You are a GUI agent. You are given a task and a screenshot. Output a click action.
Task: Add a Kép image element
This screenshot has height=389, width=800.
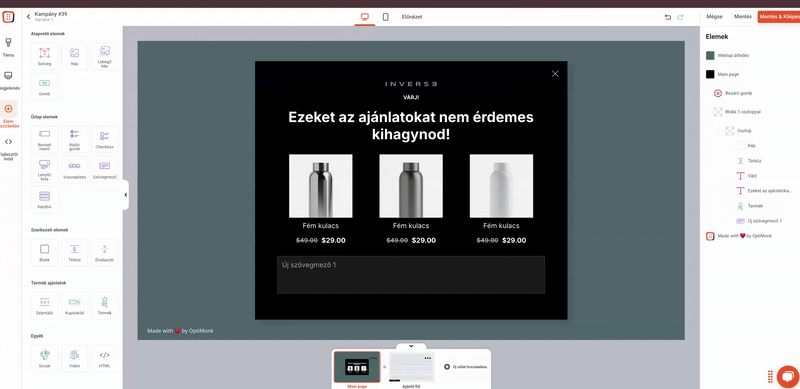[74, 56]
